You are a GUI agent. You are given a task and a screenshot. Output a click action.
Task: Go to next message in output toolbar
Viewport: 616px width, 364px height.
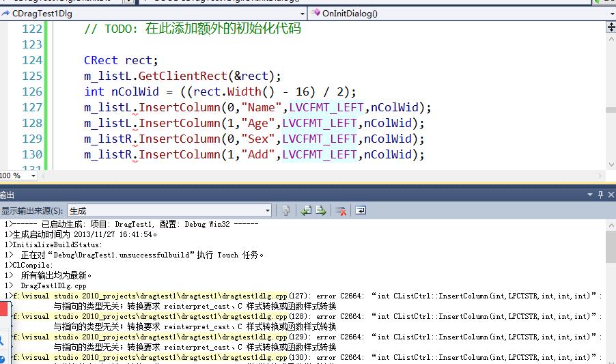pyautogui.click(x=321, y=211)
